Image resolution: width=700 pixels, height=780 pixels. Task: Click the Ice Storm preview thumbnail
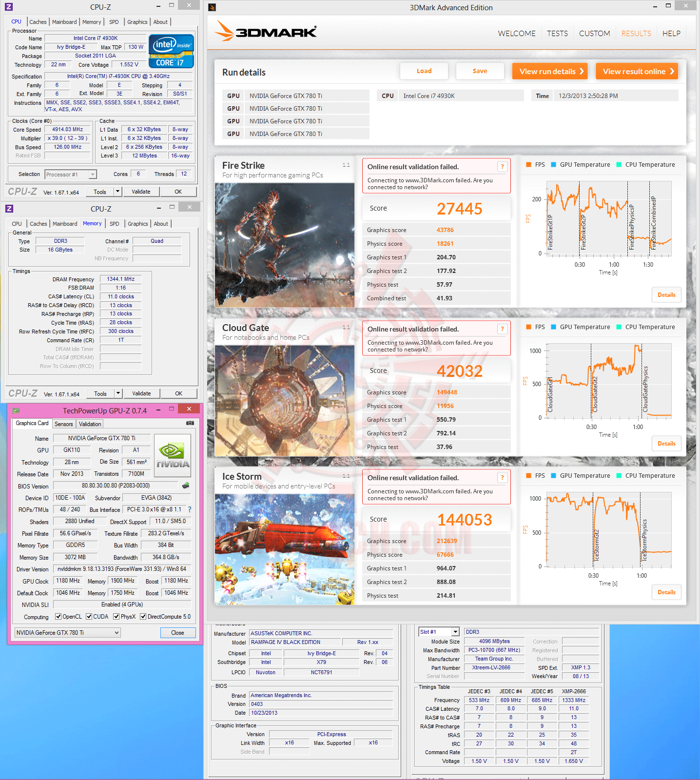tap(285, 549)
